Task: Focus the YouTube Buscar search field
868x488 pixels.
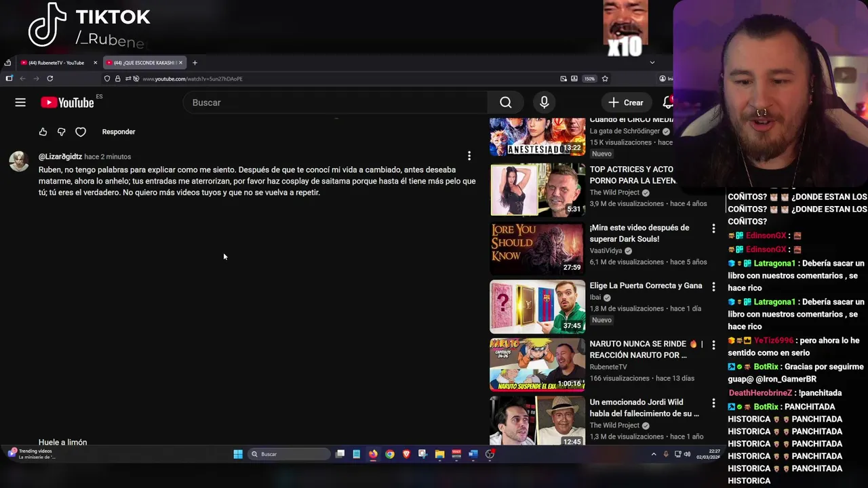Action: tap(336, 102)
